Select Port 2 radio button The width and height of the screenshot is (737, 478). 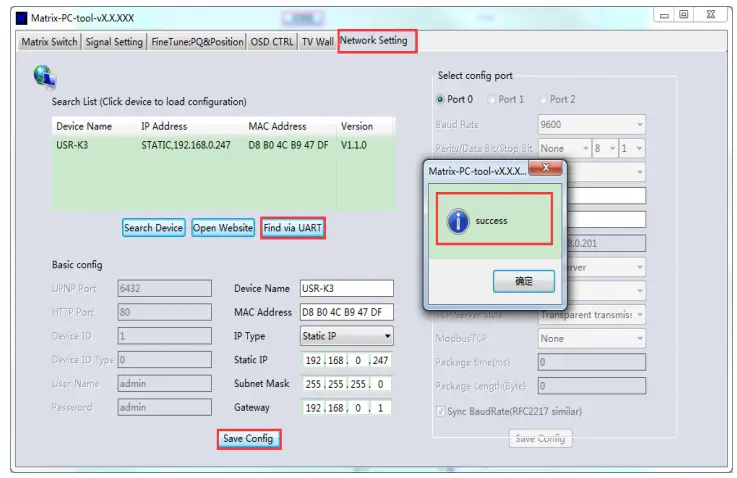(543, 99)
